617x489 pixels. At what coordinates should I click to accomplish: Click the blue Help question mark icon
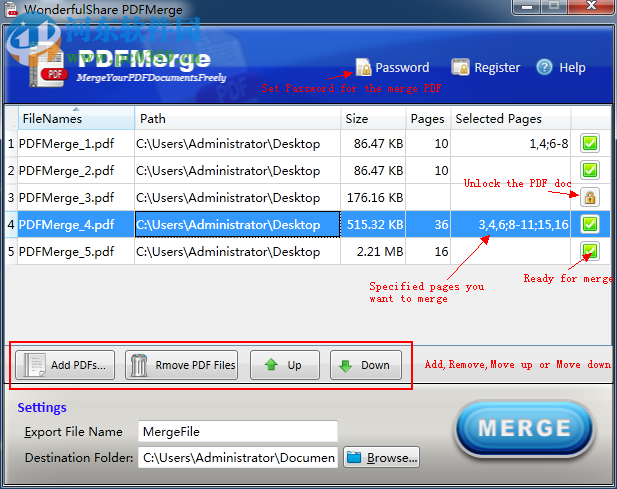tap(545, 67)
